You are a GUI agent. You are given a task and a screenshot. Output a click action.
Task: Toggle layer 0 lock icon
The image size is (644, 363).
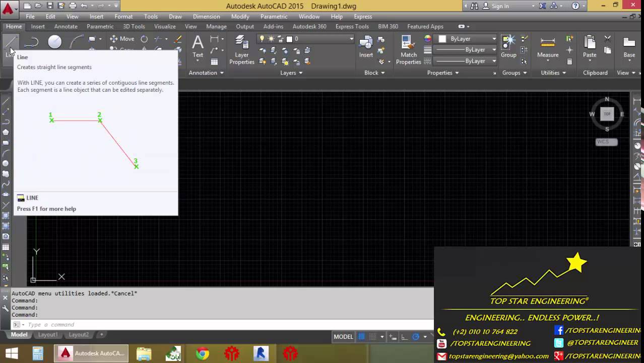point(280,39)
